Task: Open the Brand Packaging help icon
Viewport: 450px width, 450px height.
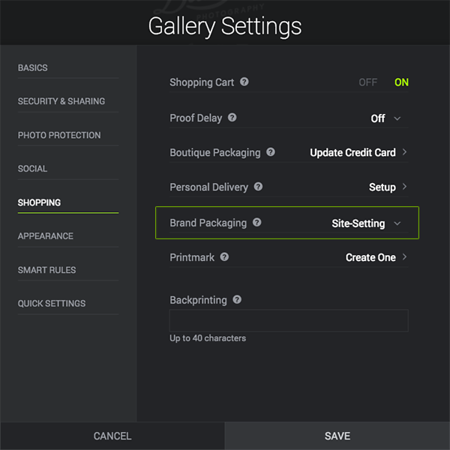Action: click(x=257, y=222)
